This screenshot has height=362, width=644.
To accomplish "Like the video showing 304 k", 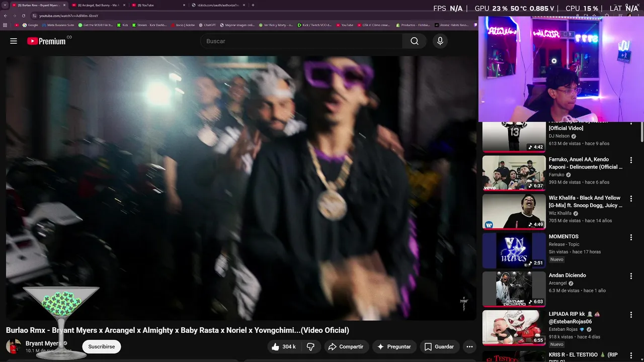I will pos(283,346).
